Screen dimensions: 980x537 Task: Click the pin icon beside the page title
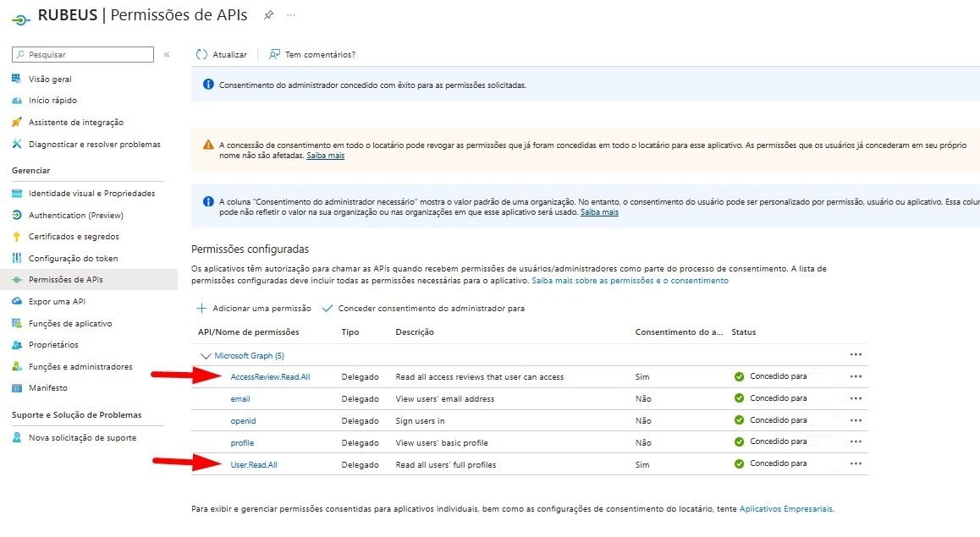click(269, 15)
